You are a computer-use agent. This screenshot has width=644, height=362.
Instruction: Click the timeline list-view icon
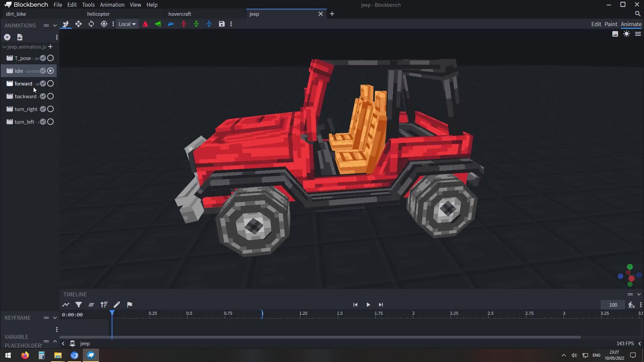click(x=91, y=305)
